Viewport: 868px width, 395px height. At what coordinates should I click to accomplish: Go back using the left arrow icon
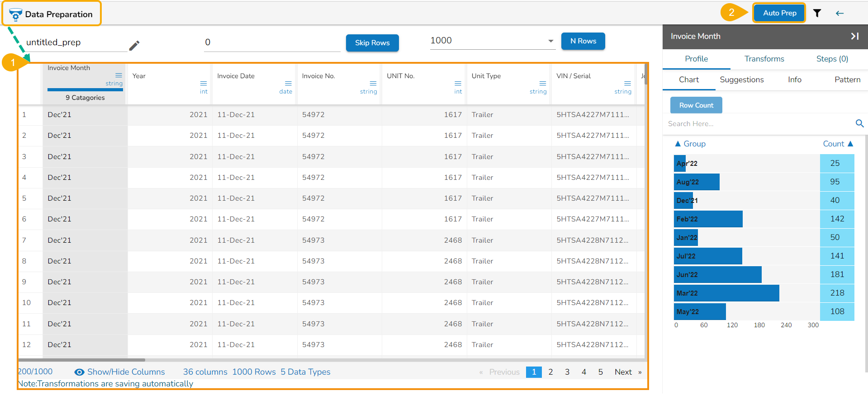click(x=840, y=13)
